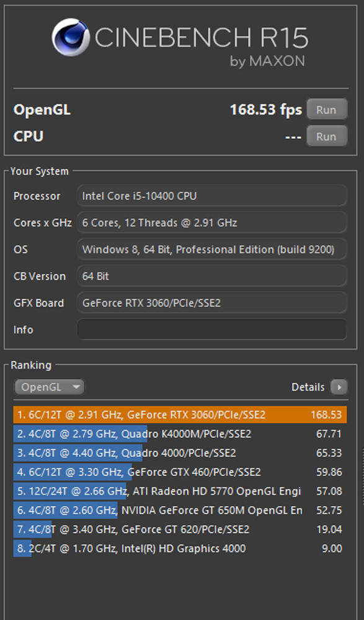Click into the Info input field

(211, 329)
